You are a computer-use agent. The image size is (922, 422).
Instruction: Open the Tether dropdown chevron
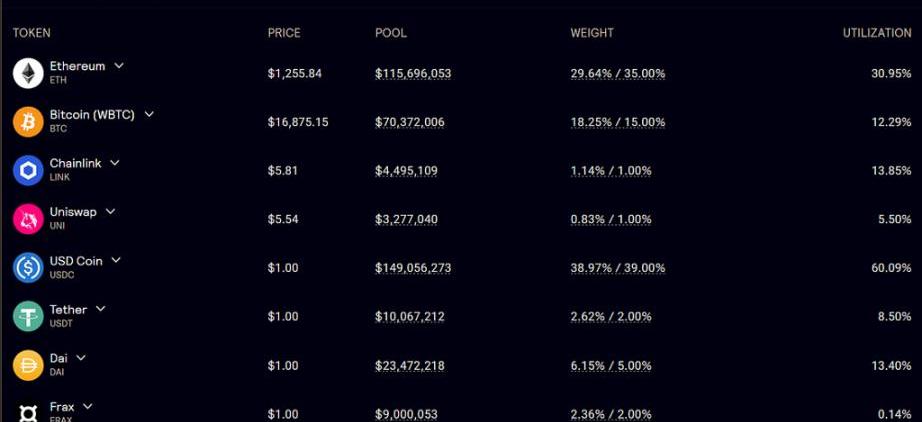coord(101,309)
